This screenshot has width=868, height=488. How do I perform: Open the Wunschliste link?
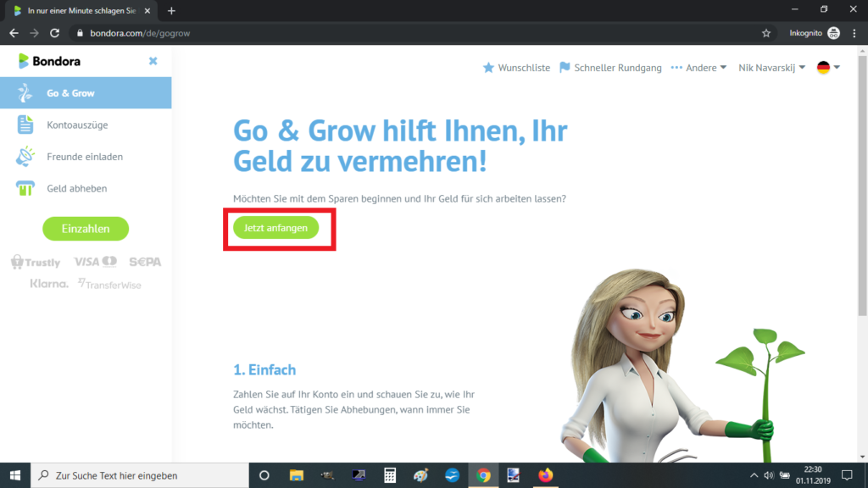point(524,68)
